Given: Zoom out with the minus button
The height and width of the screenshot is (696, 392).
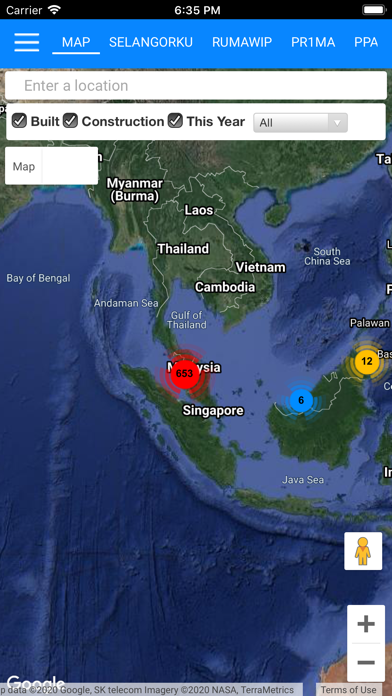Looking at the screenshot, I should click(366, 663).
